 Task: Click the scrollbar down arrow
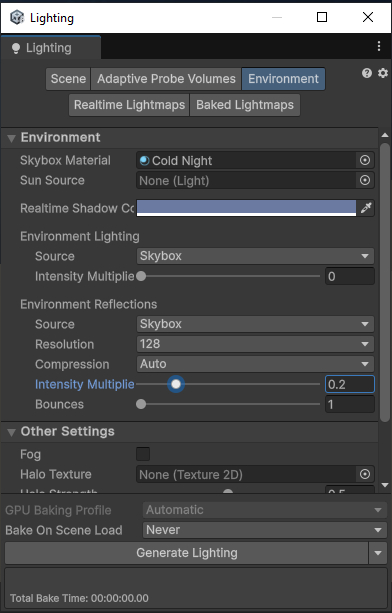385,485
